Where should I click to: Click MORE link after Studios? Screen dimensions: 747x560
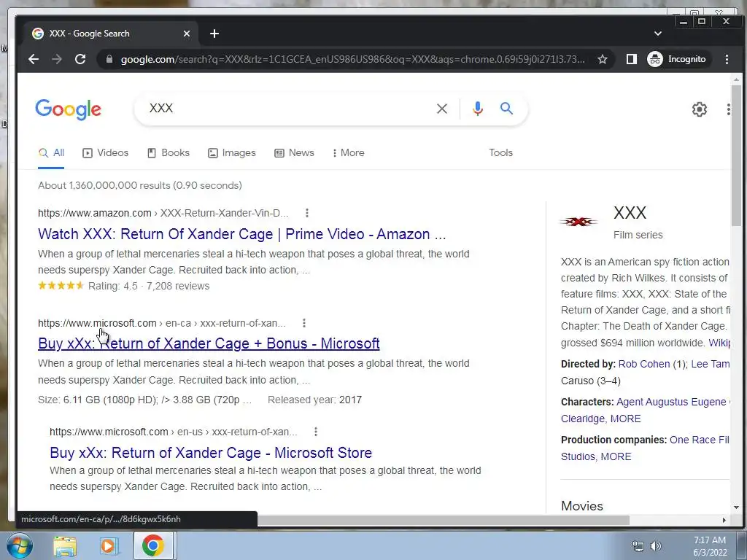[x=616, y=456]
